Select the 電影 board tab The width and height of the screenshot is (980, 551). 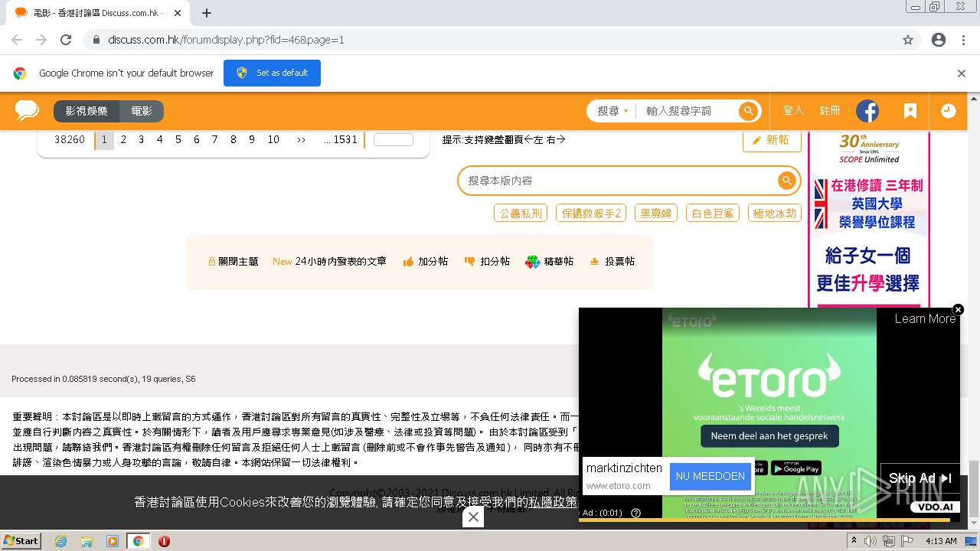tap(142, 111)
